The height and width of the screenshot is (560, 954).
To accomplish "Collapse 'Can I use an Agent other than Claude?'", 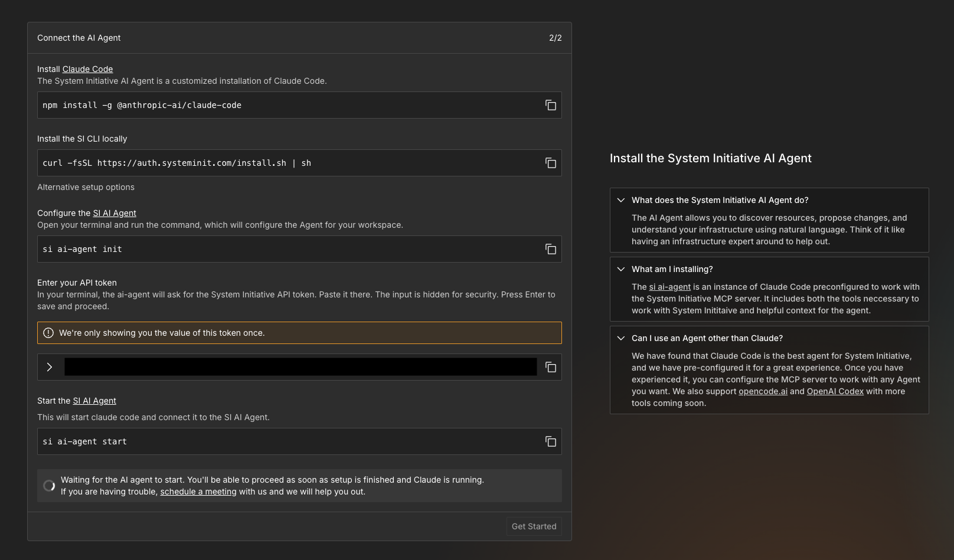I will point(621,338).
